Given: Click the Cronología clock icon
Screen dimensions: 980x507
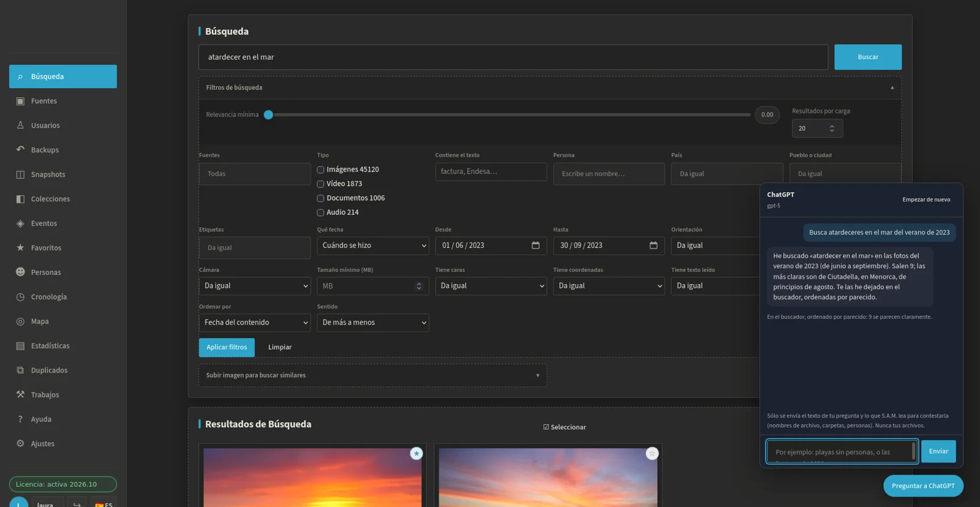Looking at the screenshot, I should pyautogui.click(x=20, y=297).
